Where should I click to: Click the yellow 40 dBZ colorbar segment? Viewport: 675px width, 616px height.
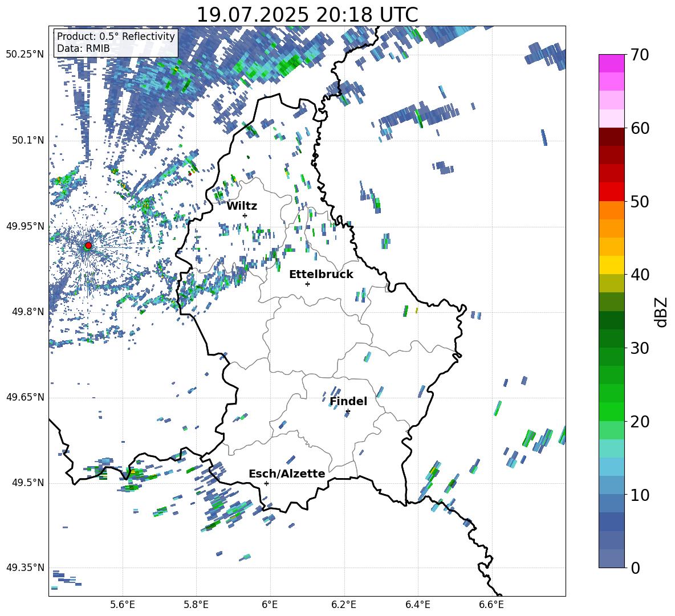tap(611, 265)
